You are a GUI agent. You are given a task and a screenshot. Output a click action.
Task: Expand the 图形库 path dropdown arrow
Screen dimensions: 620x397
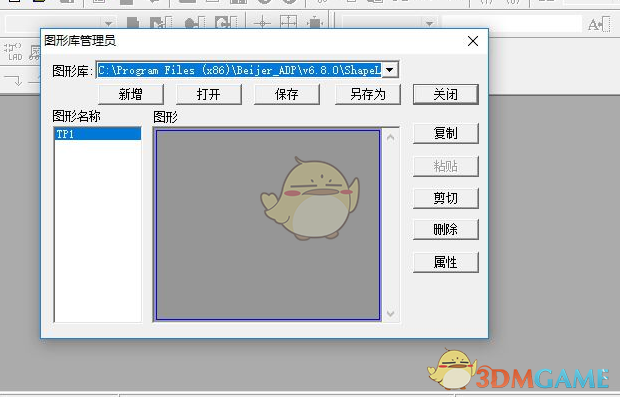[389, 70]
